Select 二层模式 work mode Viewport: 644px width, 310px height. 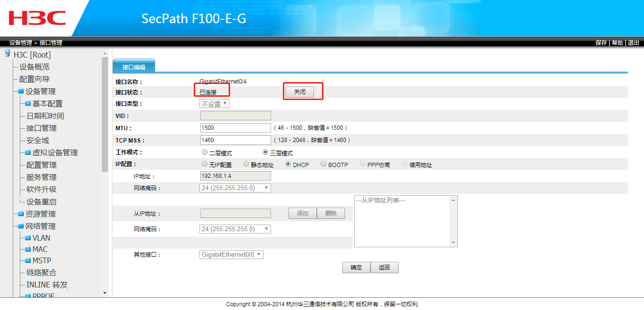pos(204,152)
